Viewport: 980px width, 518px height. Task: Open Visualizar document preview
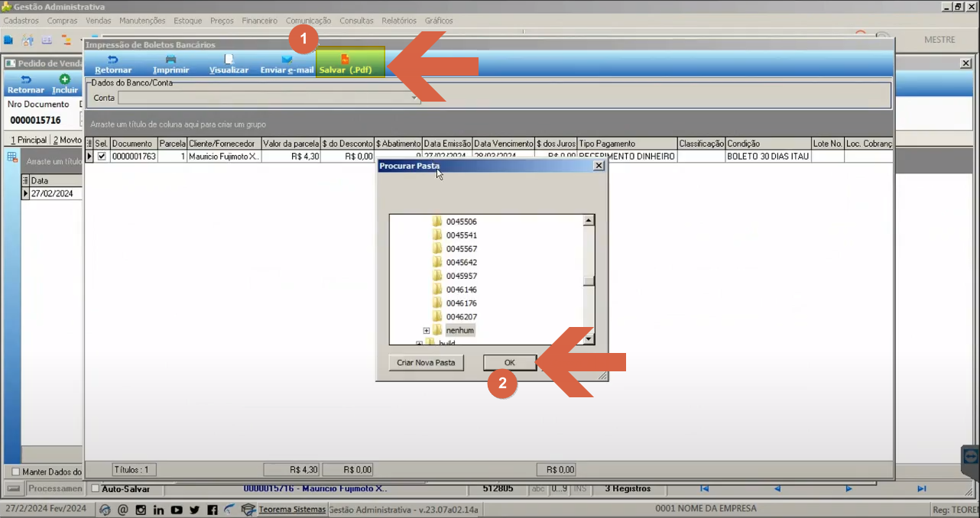point(229,64)
